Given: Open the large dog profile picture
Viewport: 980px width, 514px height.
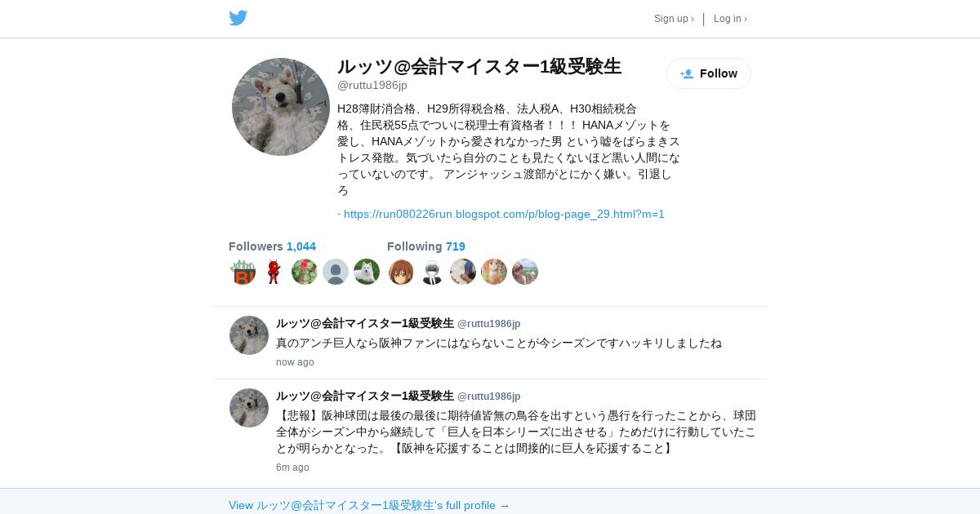Looking at the screenshot, I should point(281,107).
